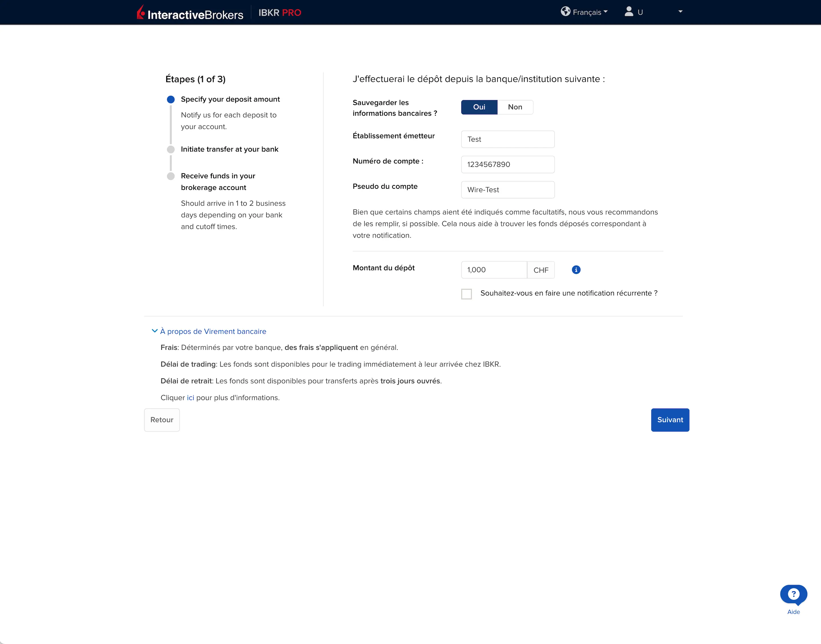Click the grey dot beside Initiate transfer step
Viewport: 821px width, 644px height.
click(171, 150)
